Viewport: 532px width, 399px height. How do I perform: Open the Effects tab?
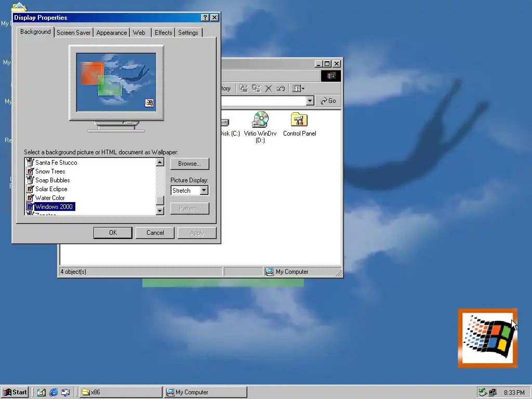pos(163,33)
